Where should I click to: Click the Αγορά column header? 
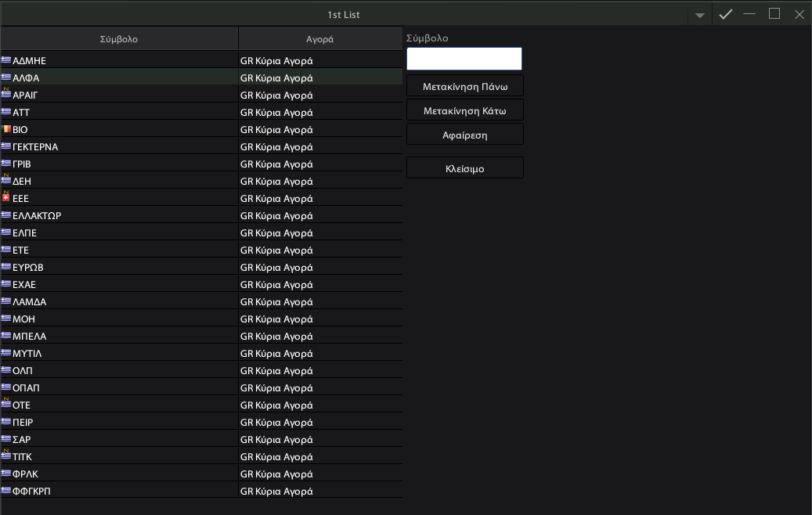click(320, 39)
